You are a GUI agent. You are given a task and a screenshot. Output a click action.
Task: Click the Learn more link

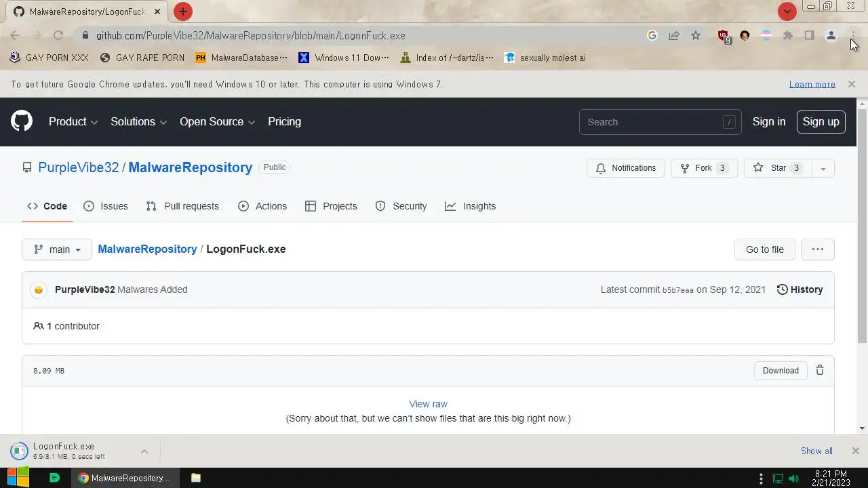[x=812, y=84]
